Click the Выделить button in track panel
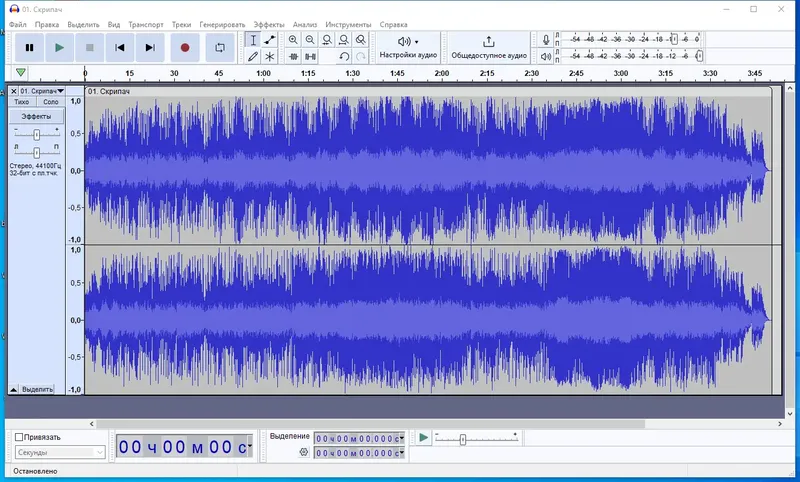The height and width of the screenshot is (482, 800). tap(37, 389)
